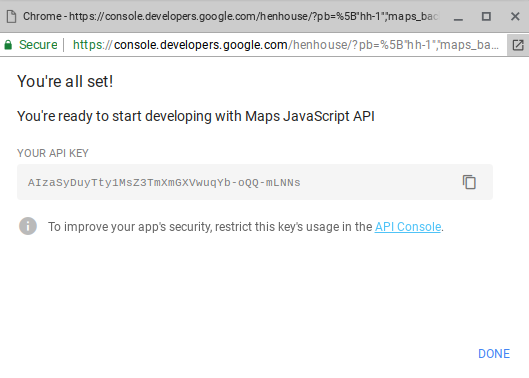The width and height of the screenshot is (529, 378).
Task: Click the address bar URL
Action: (286, 45)
